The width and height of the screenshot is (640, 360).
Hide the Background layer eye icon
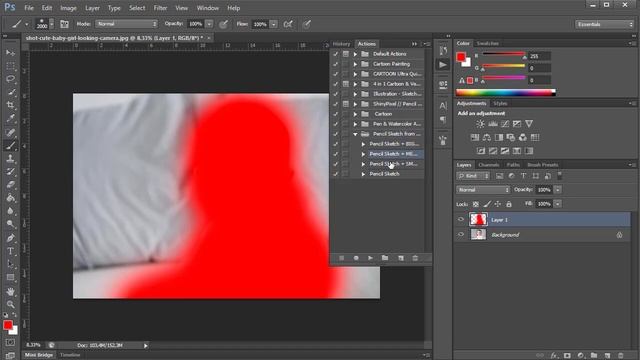click(x=461, y=235)
